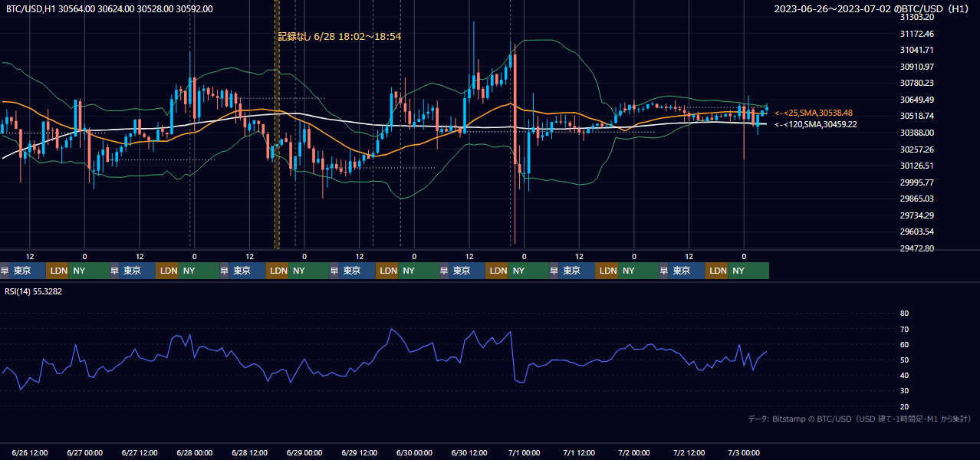This screenshot has height=460, width=980.
Task: Click the Bitstamp data source note
Action: tap(860, 419)
